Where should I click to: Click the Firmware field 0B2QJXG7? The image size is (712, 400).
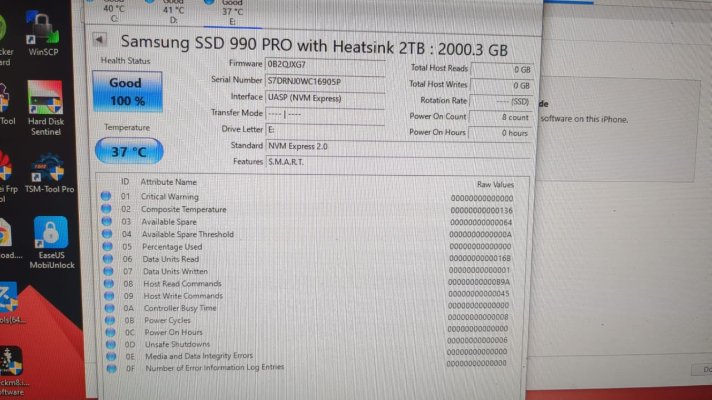pos(325,64)
